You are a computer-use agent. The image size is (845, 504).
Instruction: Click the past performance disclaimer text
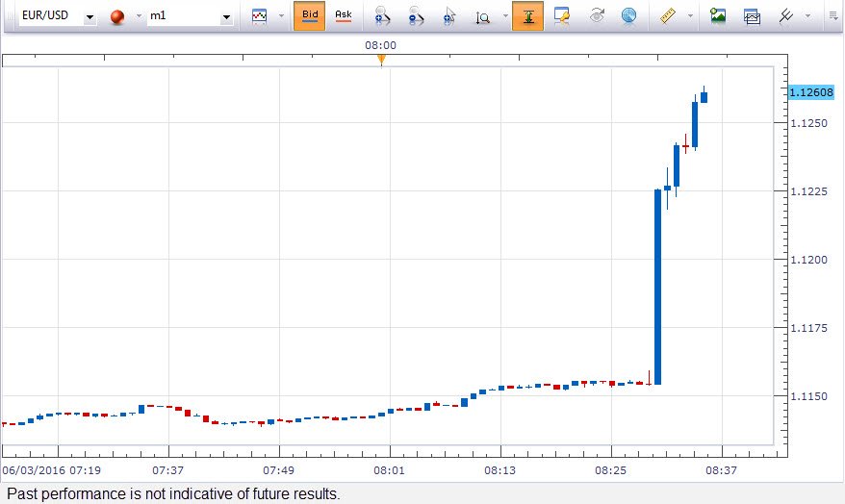point(173,493)
